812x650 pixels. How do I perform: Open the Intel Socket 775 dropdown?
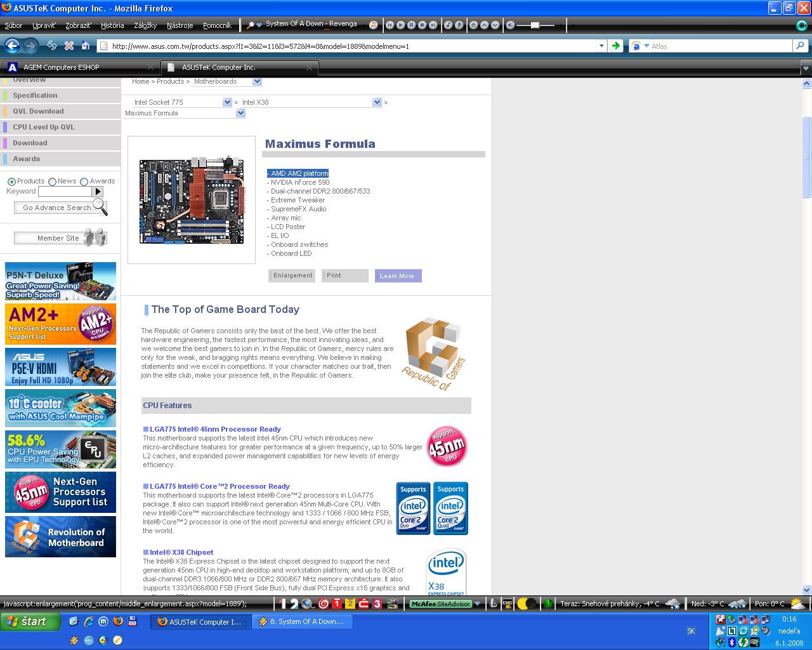point(227,102)
